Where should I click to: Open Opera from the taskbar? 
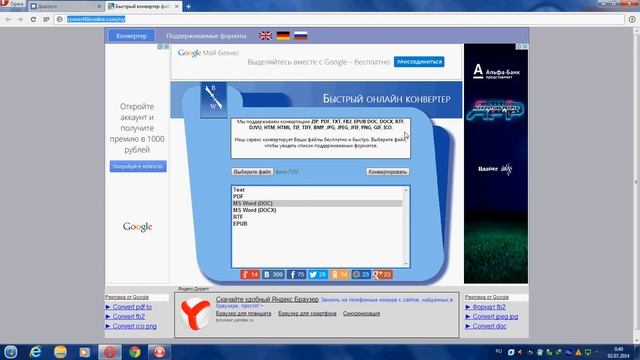click(110, 352)
